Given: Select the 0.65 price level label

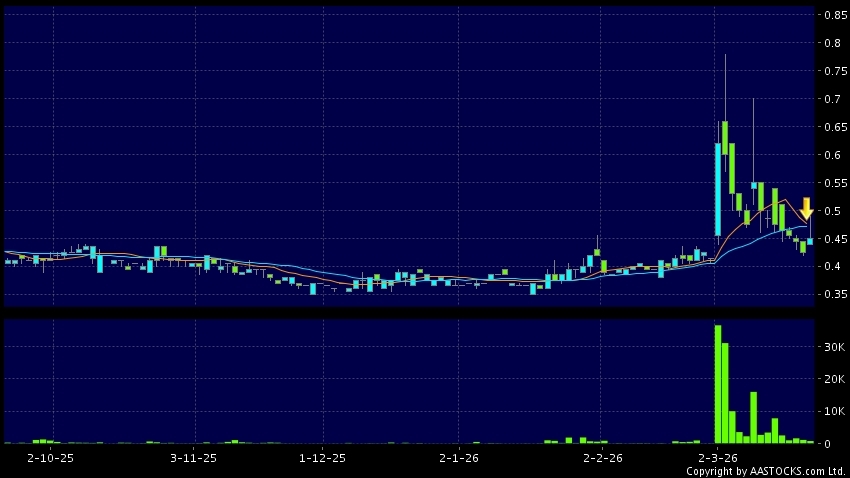Looking at the screenshot, I should [x=832, y=127].
